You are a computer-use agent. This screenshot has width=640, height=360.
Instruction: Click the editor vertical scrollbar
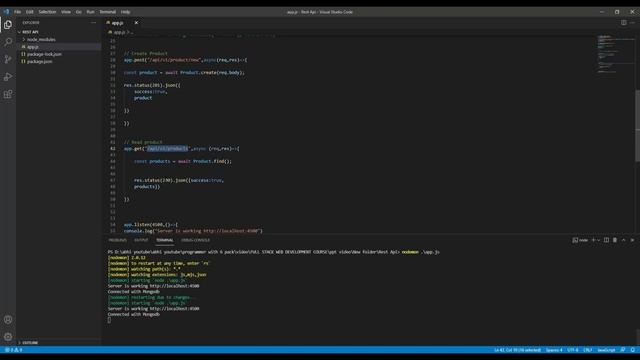pos(637,125)
